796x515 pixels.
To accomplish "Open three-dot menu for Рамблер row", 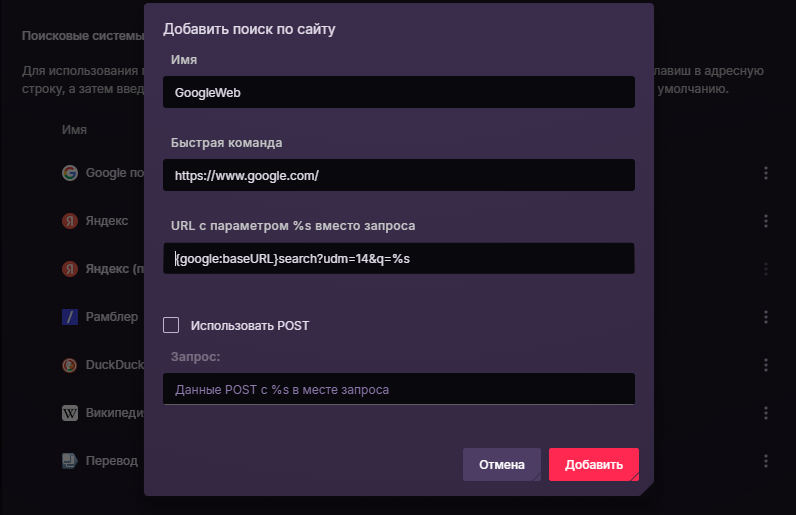I will point(766,317).
